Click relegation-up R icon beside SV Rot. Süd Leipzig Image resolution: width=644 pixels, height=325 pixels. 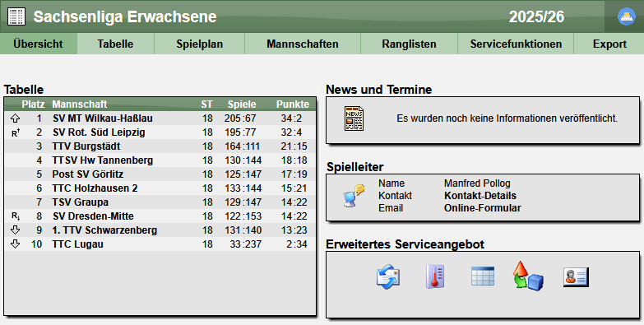click(x=15, y=132)
